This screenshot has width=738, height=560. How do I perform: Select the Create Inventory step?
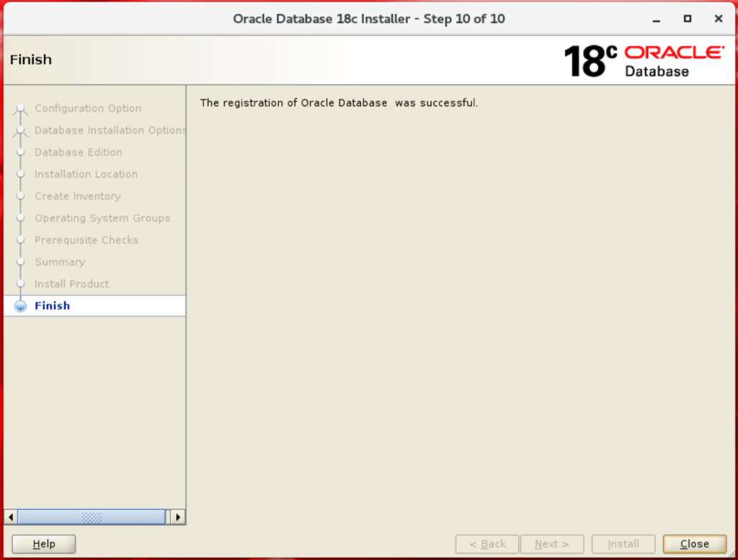(78, 196)
